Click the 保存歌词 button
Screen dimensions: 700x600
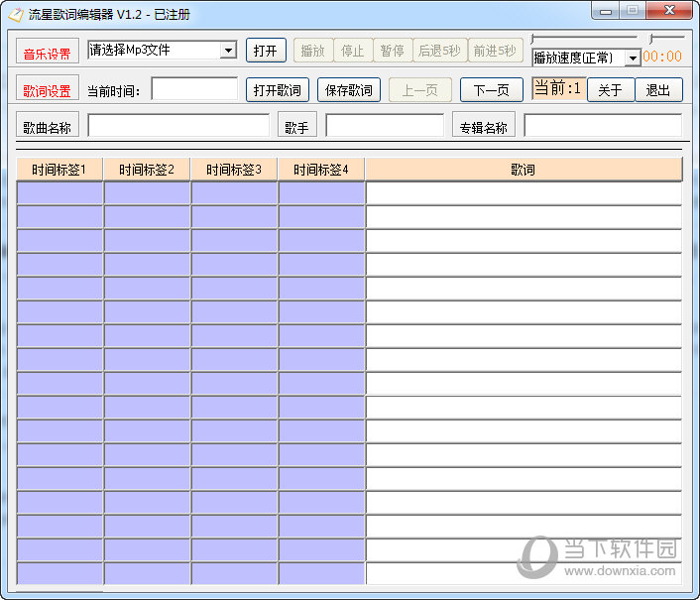[349, 89]
